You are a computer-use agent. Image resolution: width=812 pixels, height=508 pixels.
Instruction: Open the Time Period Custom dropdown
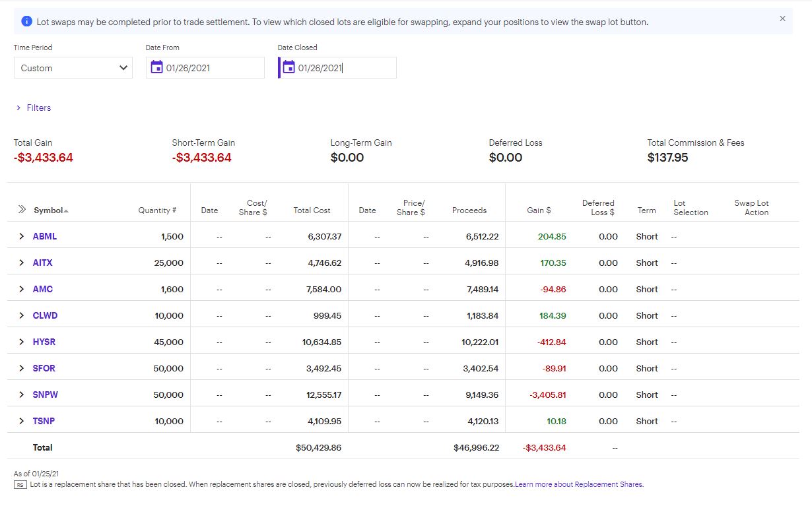coord(73,68)
